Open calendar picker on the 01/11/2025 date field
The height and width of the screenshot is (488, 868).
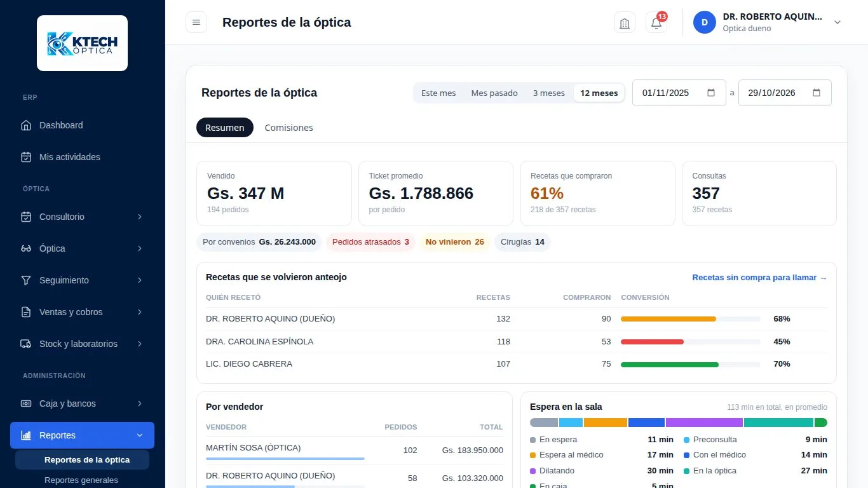[712, 93]
